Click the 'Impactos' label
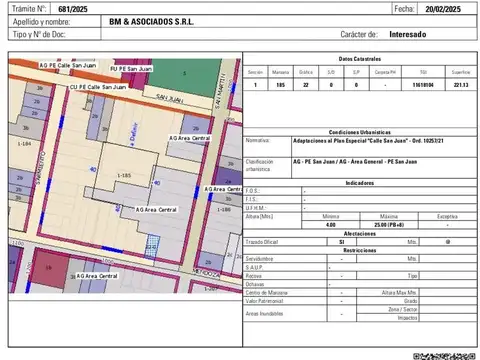This screenshot has width=480, height=360. pos(408,318)
